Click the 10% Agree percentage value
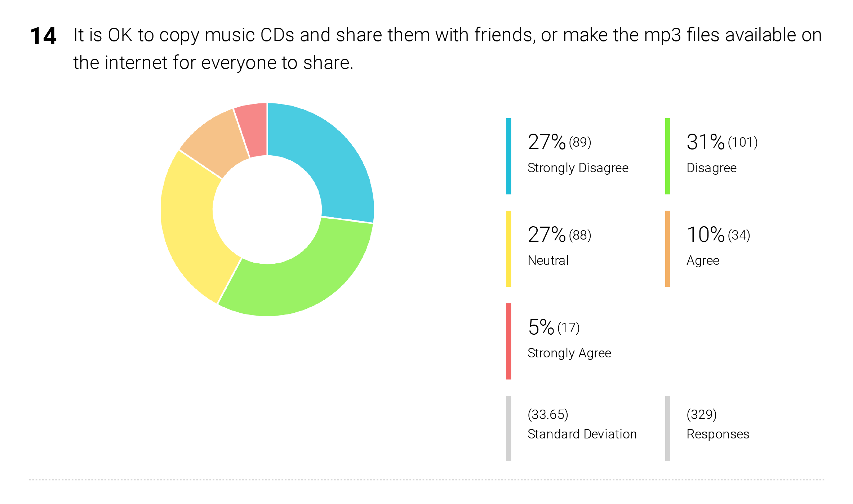Viewport: 853px width, 504px height. click(x=705, y=235)
